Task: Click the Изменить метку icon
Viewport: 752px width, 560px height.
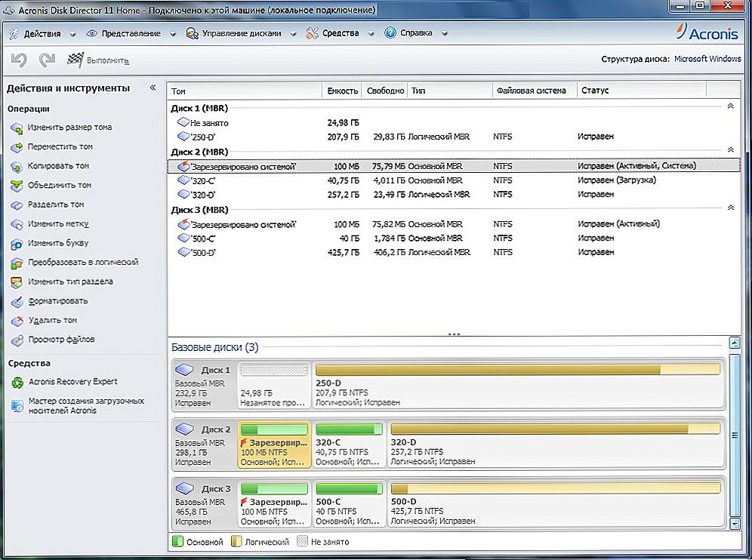Action: 17,224
